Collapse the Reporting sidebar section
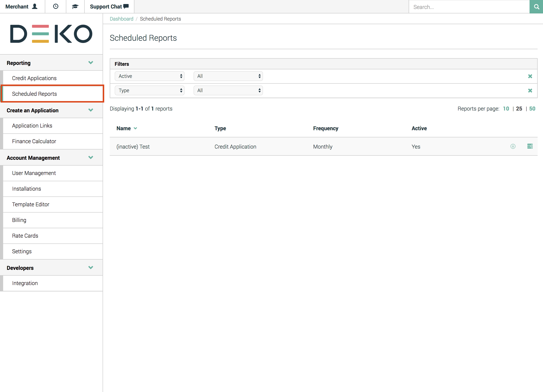This screenshot has width=543, height=392. pos(90,63)
